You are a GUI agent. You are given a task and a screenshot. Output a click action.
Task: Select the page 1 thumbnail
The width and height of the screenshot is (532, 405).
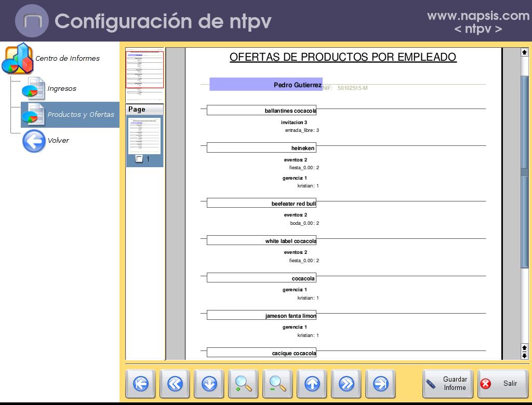(x=145, y=136)
